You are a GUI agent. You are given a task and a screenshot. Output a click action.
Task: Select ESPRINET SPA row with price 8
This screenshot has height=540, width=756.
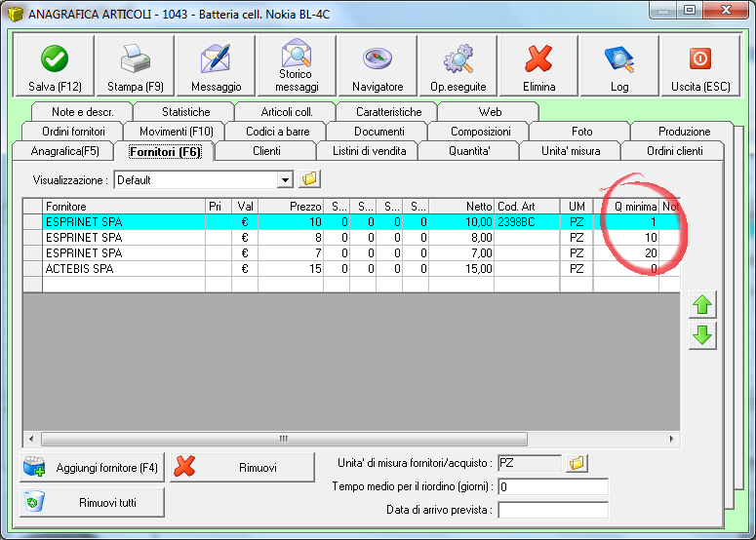(351, 238)
